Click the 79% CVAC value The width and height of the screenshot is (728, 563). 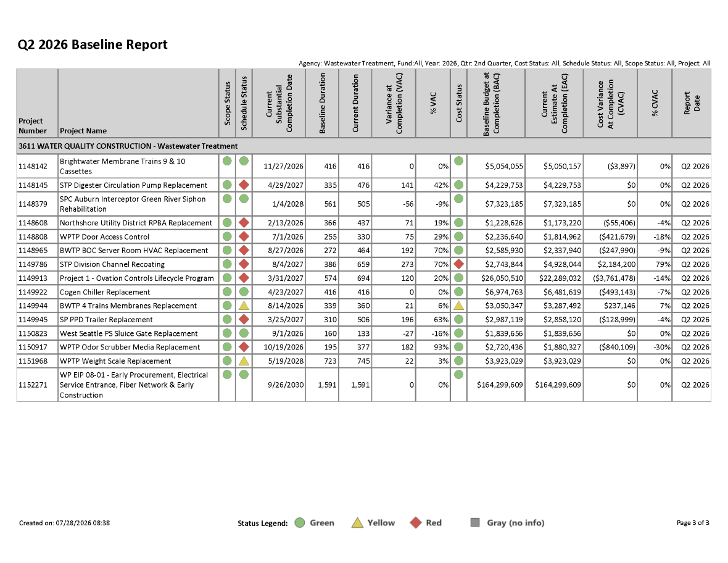tap(663, 264)
